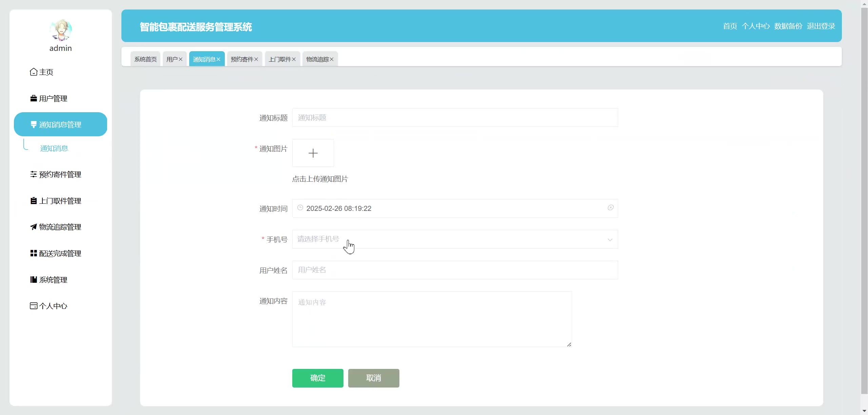Image resolution: width=868 pixels, height=415 pixels.
Task: Click the page's vertical scrollbar
Action: tap(864, 203)
